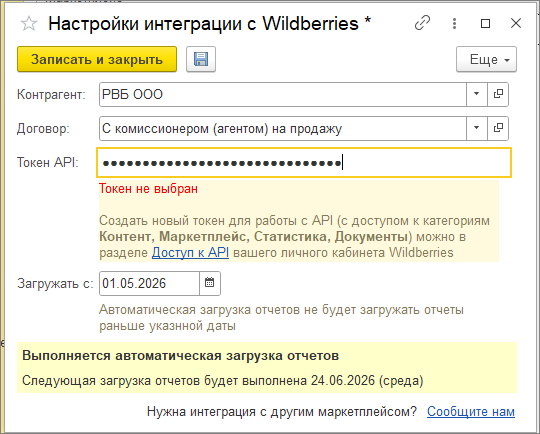Click the window title Настройки интеграции с Wildberries

203,24
